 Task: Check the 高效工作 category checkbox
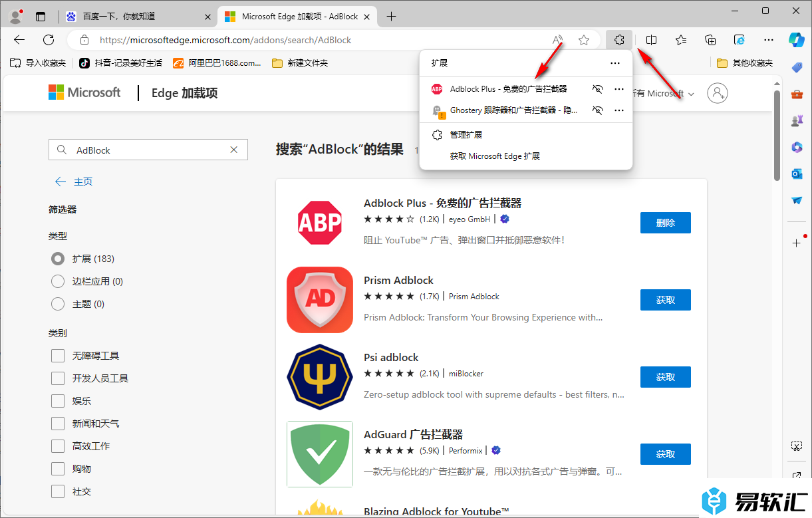(x=58, y=446)
